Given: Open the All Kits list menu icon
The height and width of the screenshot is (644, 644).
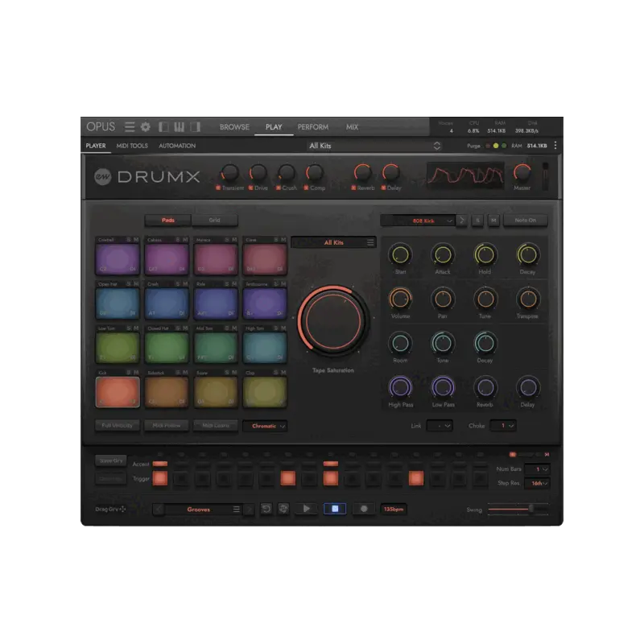Looking at the screenshot, I should pyautogui.click(x=370, y=243).
